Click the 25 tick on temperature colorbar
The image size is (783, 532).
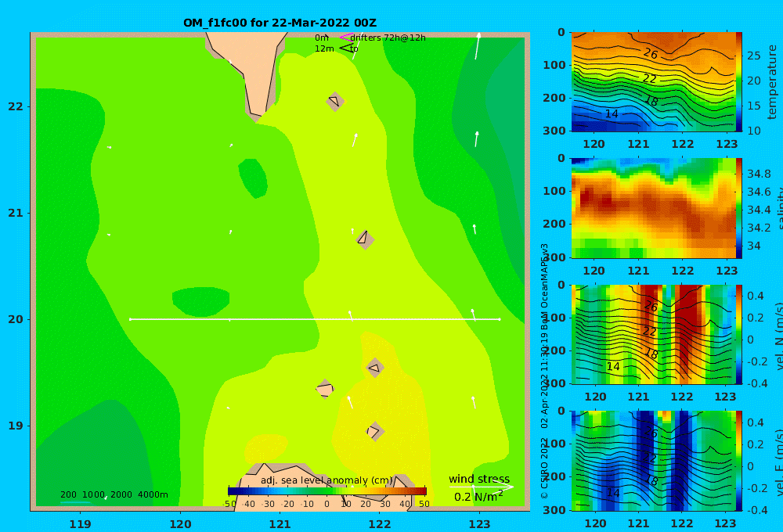[x=753, y=56]
